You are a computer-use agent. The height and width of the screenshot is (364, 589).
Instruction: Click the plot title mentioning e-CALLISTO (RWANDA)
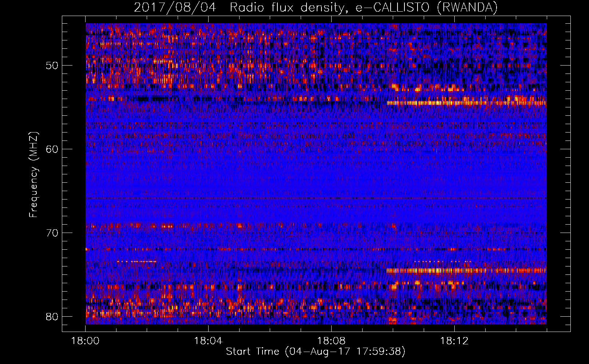(316, 8)
